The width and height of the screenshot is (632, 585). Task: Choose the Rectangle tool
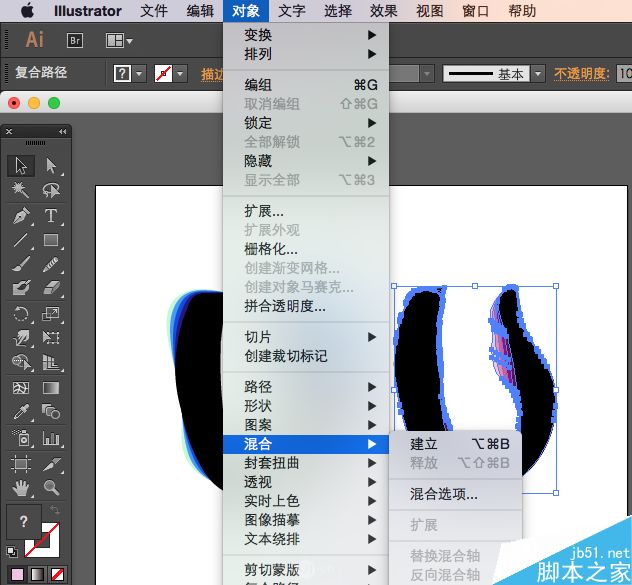(x=51, y=240)
